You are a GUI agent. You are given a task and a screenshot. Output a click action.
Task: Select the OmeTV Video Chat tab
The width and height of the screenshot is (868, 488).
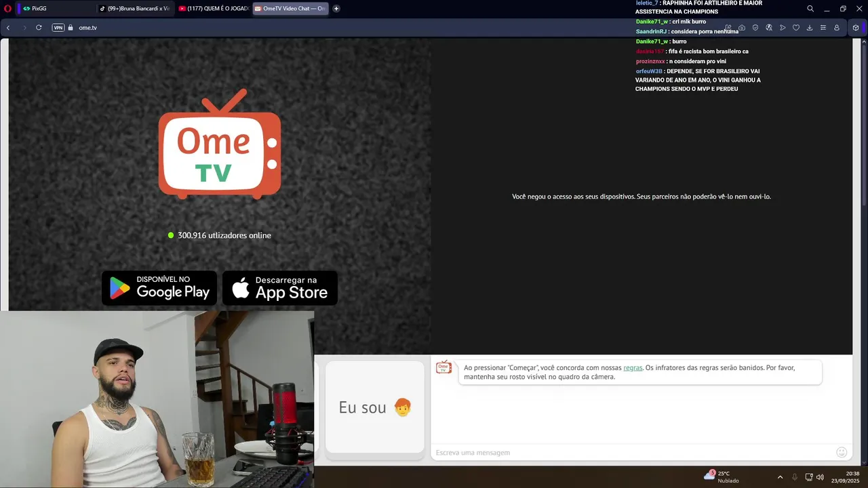(x=291, y=9)
